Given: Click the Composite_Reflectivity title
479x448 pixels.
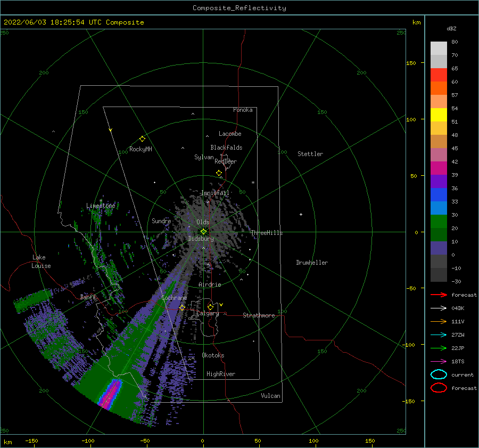Looking at the screenshot, I should click(240, 8).
